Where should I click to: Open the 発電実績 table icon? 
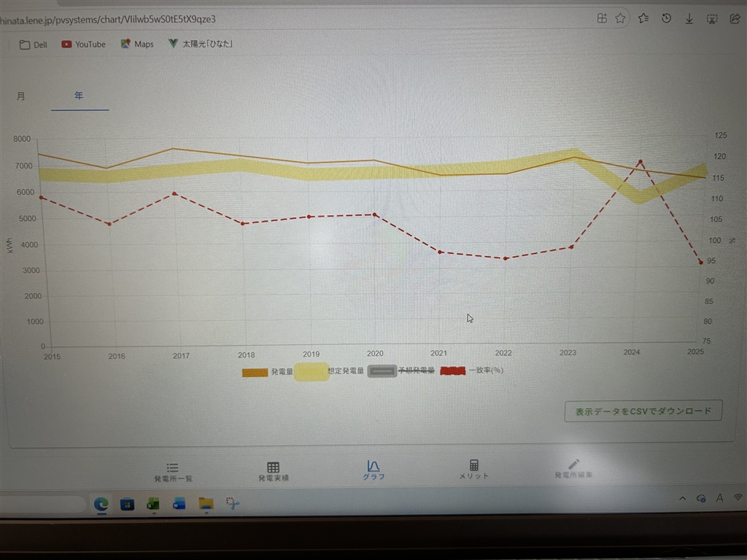click(x=273, y=471)
